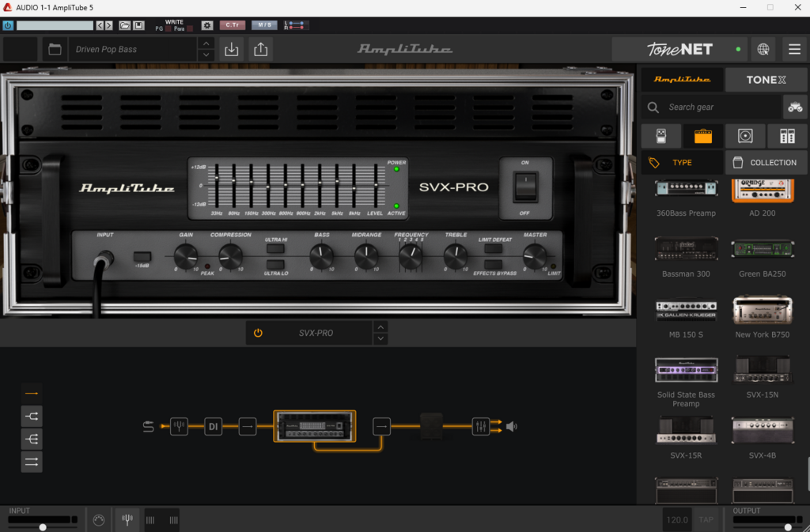Click the owned gear filter icon

[795, 108]
